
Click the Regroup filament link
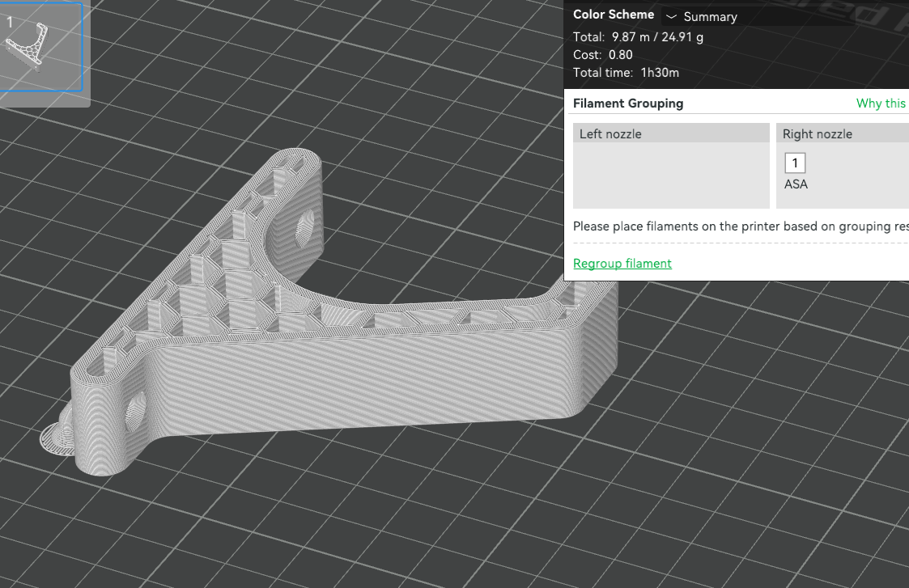[x=622, y=264]
